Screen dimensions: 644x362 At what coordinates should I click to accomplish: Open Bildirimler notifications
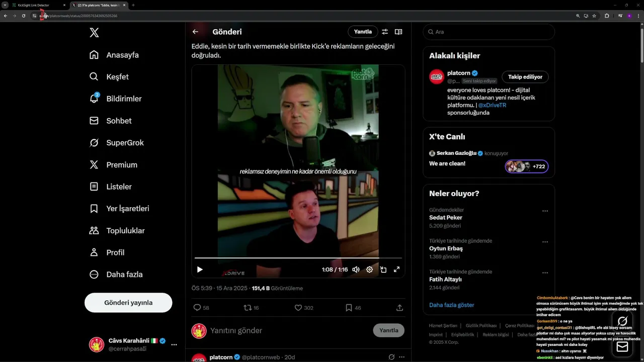[x=116, y=99]
